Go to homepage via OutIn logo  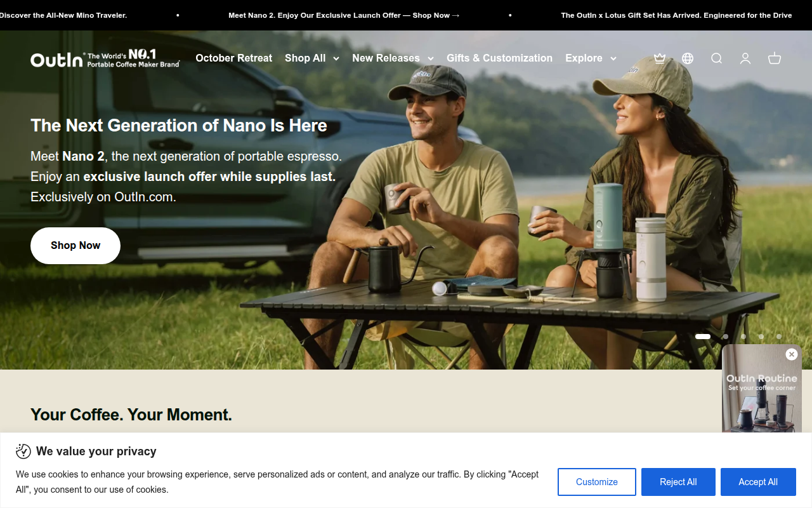pos(105,58)
